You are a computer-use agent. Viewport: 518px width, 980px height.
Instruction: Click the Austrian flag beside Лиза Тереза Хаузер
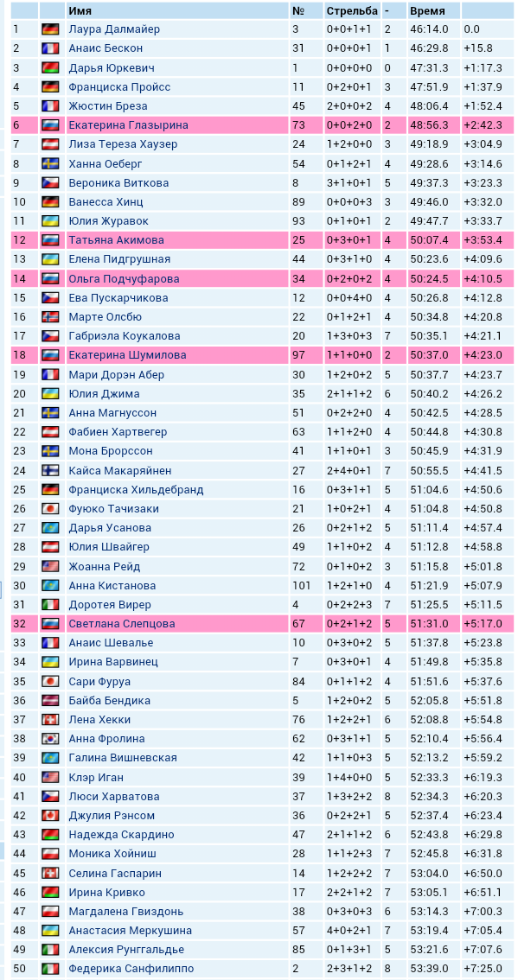(50, 144)
